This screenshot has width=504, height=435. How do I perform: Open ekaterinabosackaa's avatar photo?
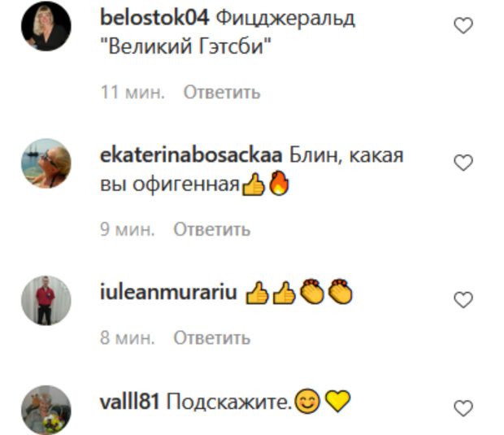pyautogui.click(x=46, y=163)
